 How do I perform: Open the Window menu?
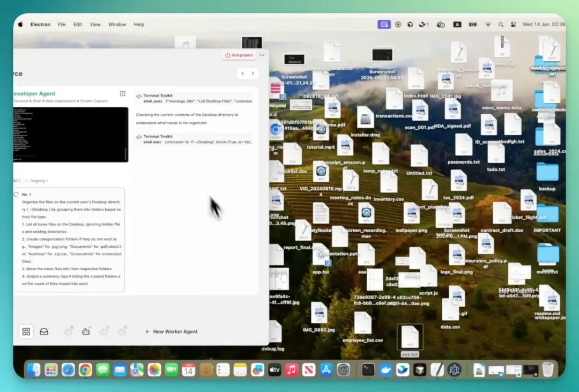117,25
